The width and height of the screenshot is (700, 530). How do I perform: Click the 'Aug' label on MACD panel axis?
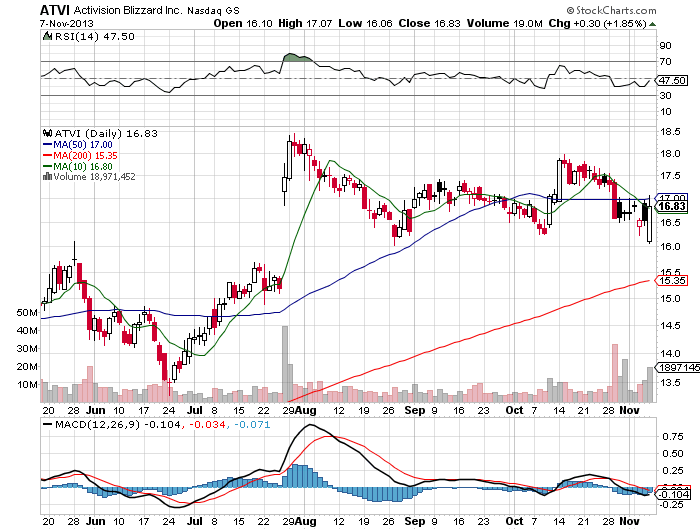pos(306,522)
